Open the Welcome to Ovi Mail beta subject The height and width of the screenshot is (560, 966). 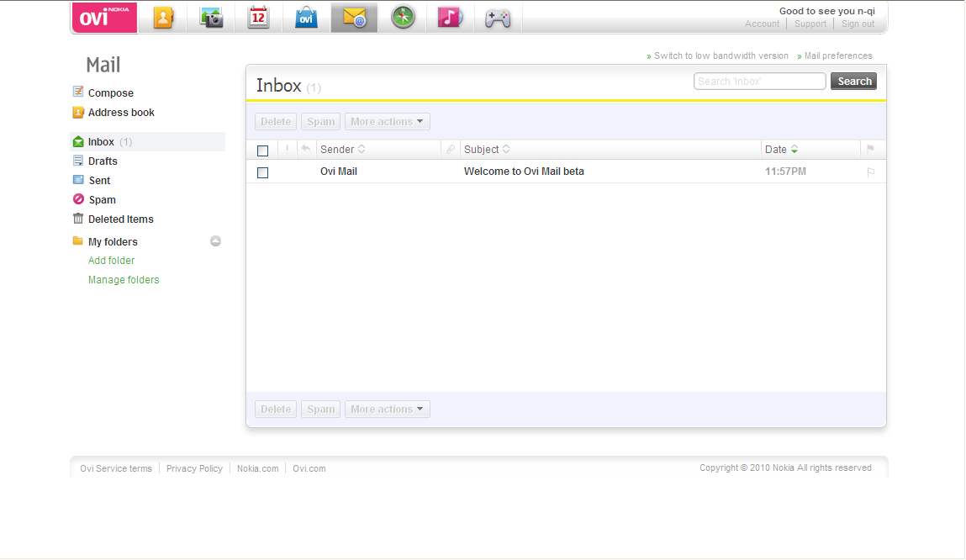click(x=524, y=172)
